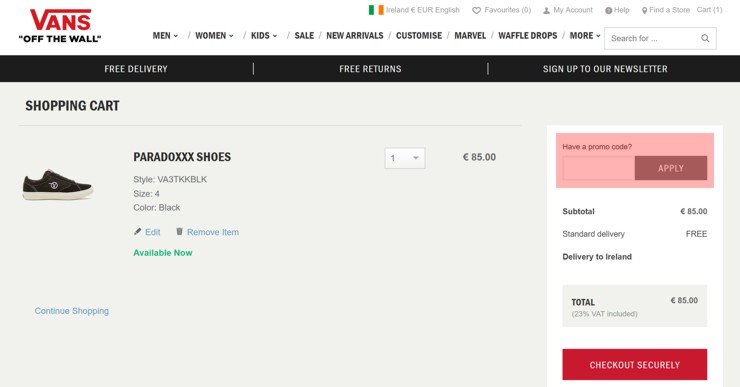Click the Cart (1) link
The width and height of the screenshot is (740, 387).
tap(709, 10)
